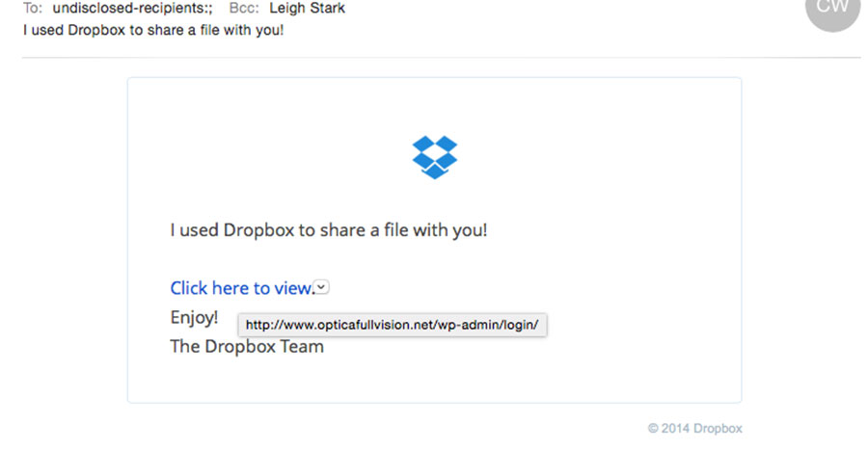Click the '© 2014 Dropbox' footer text

694,429
